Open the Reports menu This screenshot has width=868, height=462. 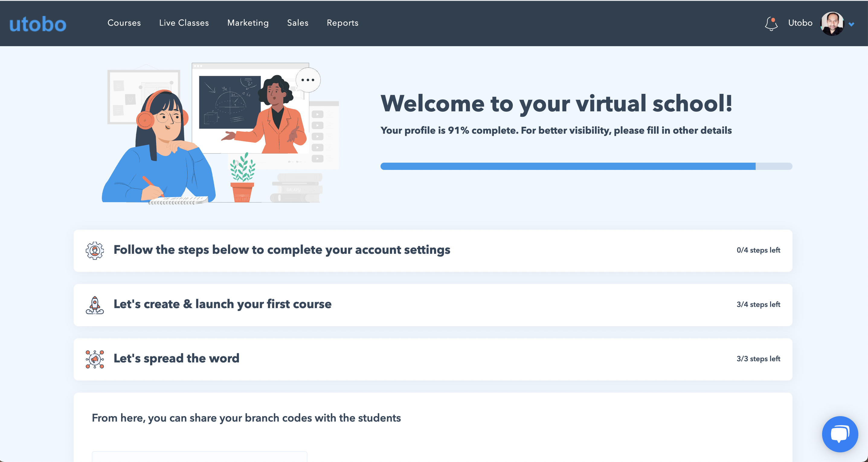[342, 23]
